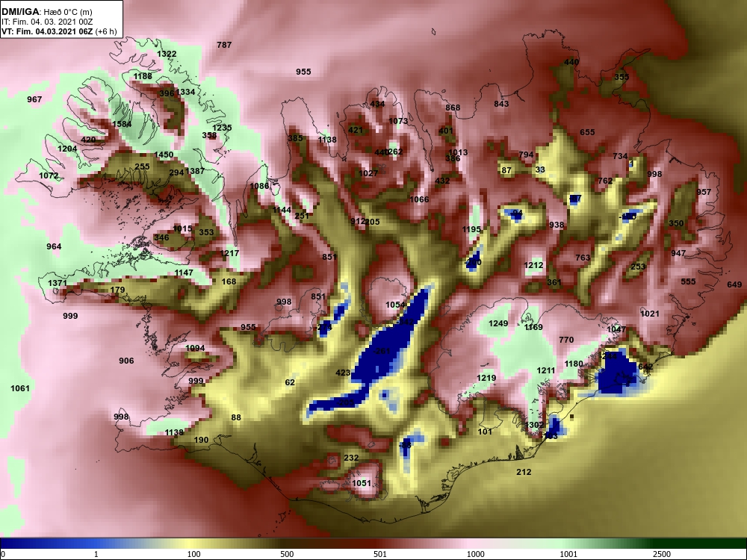Click the '2500' label on the color scale
This screenshot has height=560, width=747.
click(661, 554)
